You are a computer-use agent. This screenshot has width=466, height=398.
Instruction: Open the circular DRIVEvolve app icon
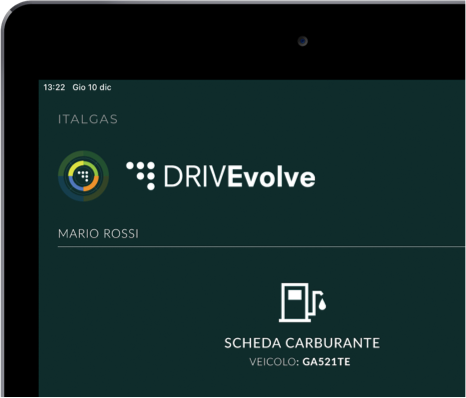[83, 176]
